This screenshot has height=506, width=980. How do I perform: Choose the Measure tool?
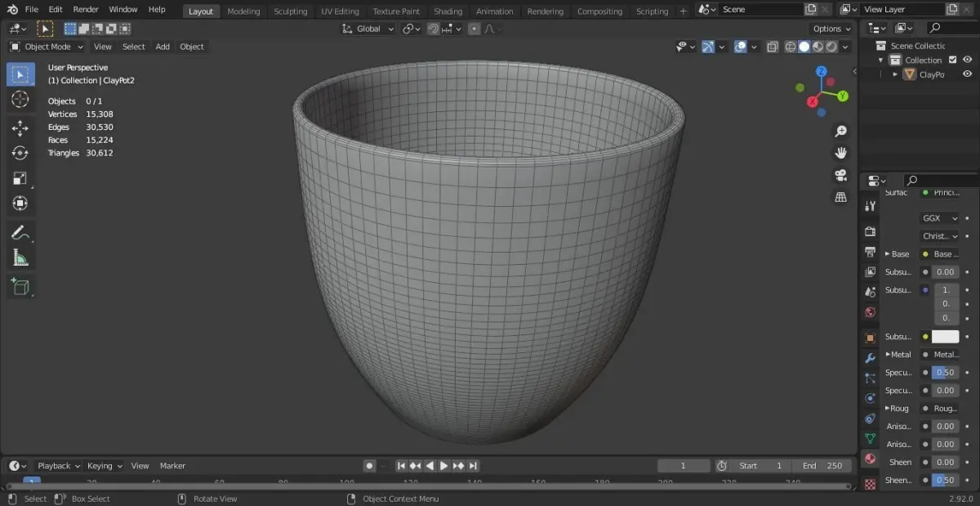[x=20, y=258]
